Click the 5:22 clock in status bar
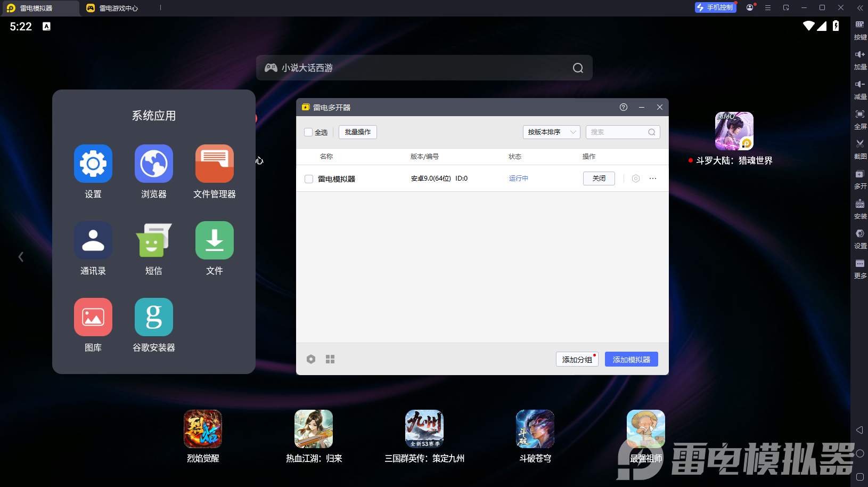Screen dimensions: 868x487 21,26
